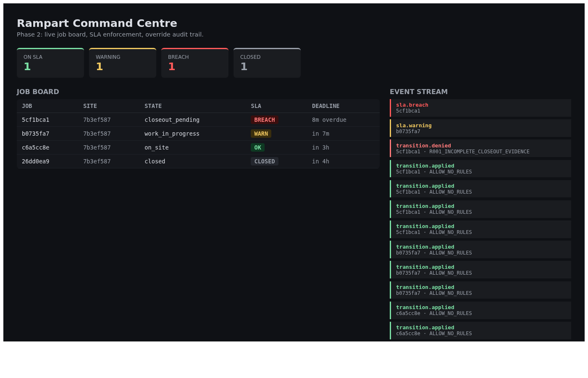Select the ON SLA summary card
The image size is (588, 378).
(50, 63)
